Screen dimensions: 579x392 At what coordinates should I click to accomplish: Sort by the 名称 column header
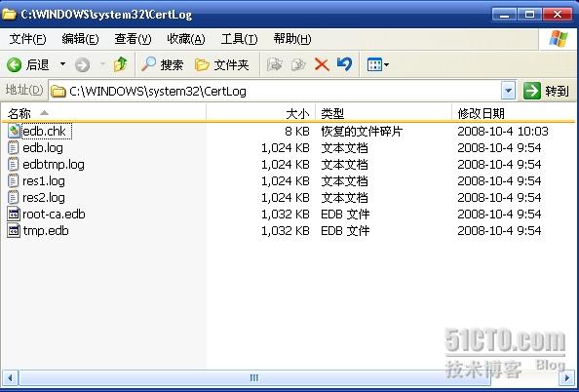pos(103,113)
